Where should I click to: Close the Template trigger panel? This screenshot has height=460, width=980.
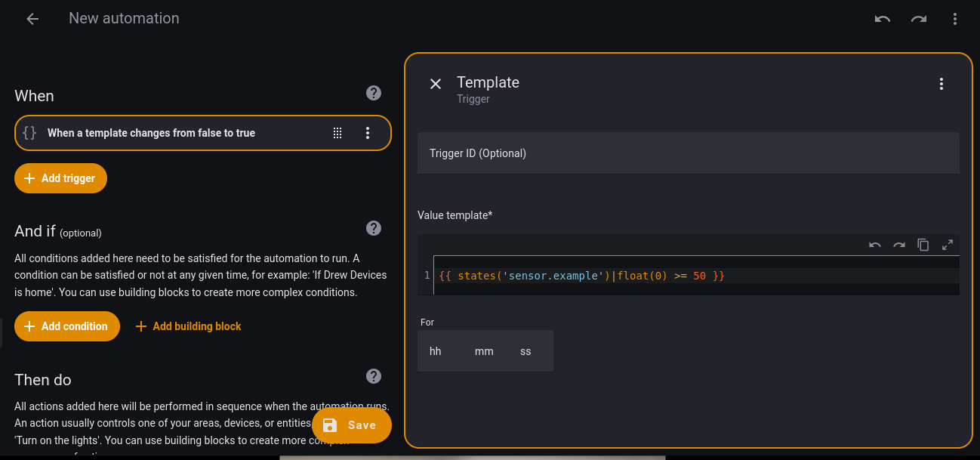pyautogui.click(x=436, y=84)
